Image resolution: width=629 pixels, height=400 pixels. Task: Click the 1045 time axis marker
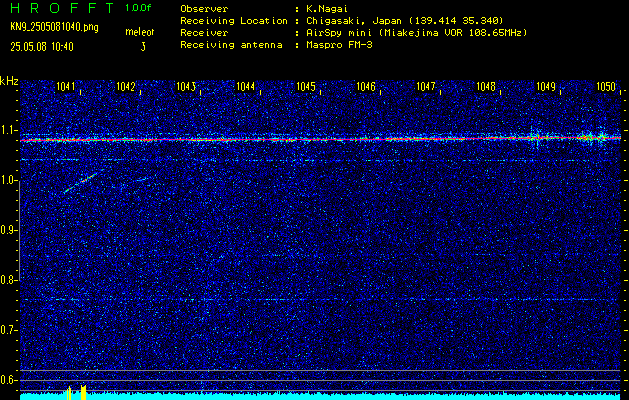tap(306, 87)
